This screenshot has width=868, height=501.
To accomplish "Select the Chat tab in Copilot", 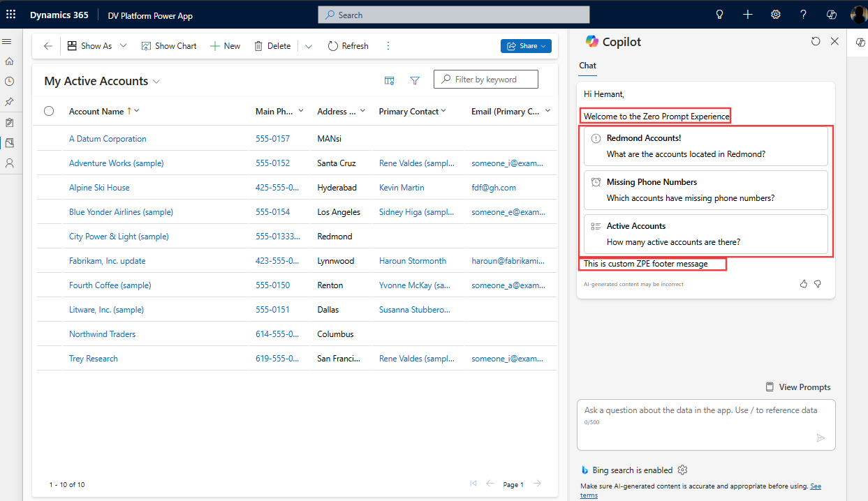I will coord(587,66).
